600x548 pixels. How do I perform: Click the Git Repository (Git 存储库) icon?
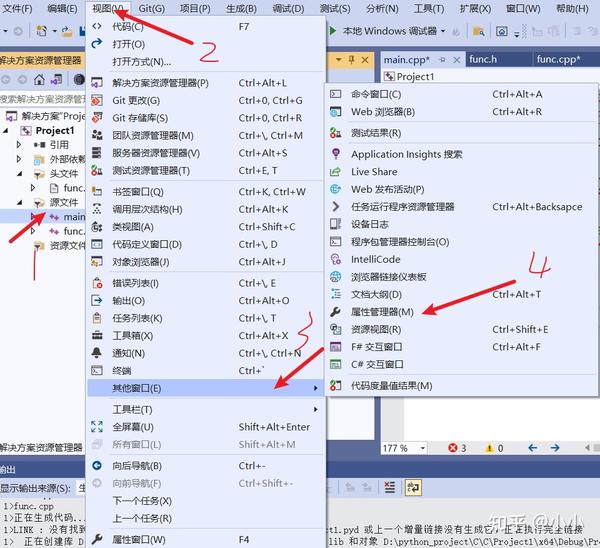coord(97,117)
